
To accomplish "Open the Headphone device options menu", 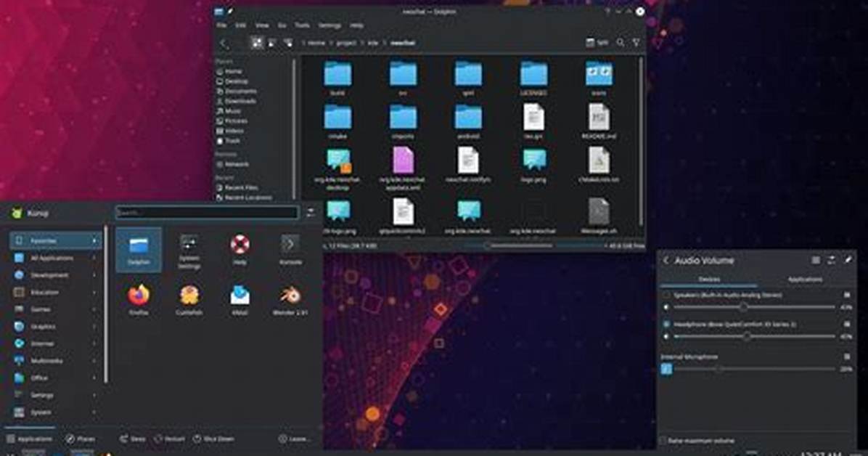I will click(847, 324).
